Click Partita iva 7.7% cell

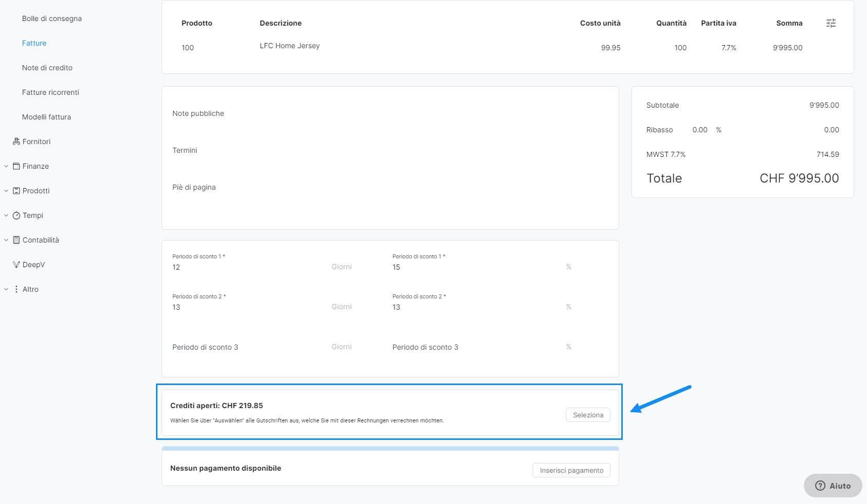tap(728, 48)
